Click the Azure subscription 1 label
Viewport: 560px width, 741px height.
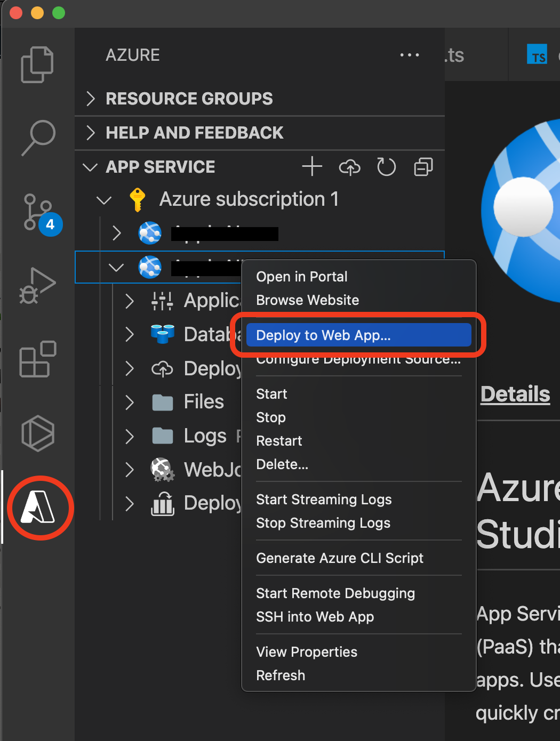pos(249,199)
